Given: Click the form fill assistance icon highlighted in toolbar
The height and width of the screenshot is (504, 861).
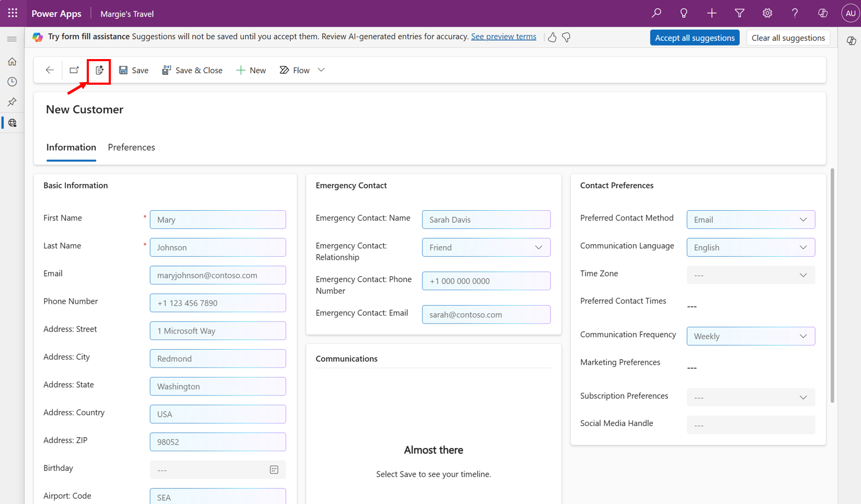Looking at the screenshot, I should pyautogui.click(x=99, y=71).
